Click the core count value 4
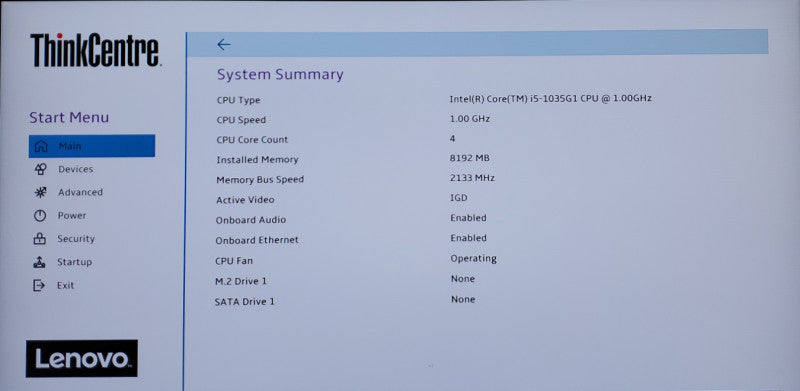This screenshot has height=391, width=800. pyautogui.click(x=453, y=138)
